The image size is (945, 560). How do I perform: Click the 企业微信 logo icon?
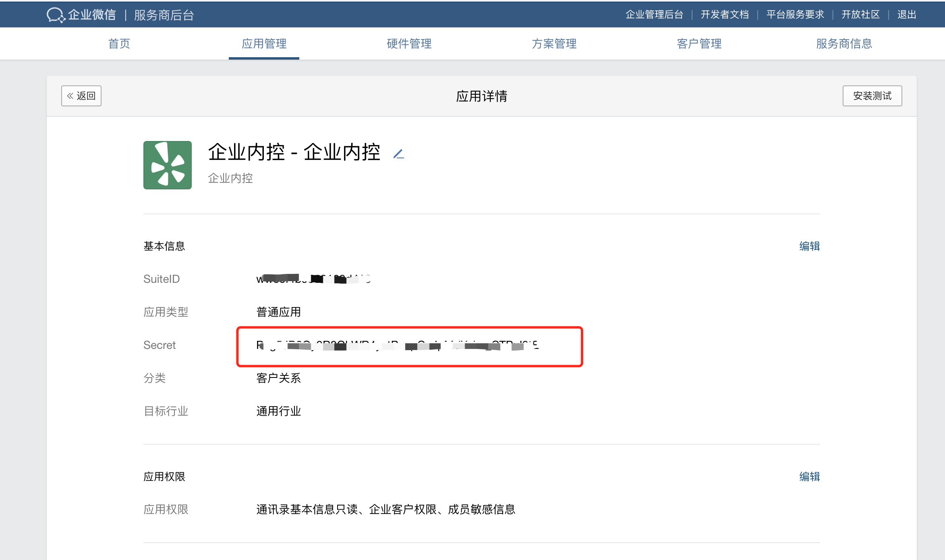(x=56, y=15)
